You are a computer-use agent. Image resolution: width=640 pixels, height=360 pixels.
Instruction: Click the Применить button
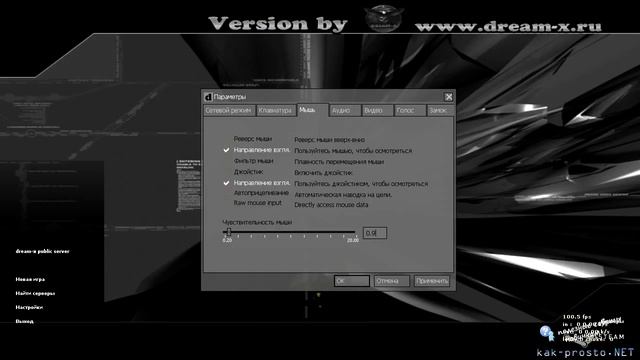pyautogui.click(x=432, y=281)
